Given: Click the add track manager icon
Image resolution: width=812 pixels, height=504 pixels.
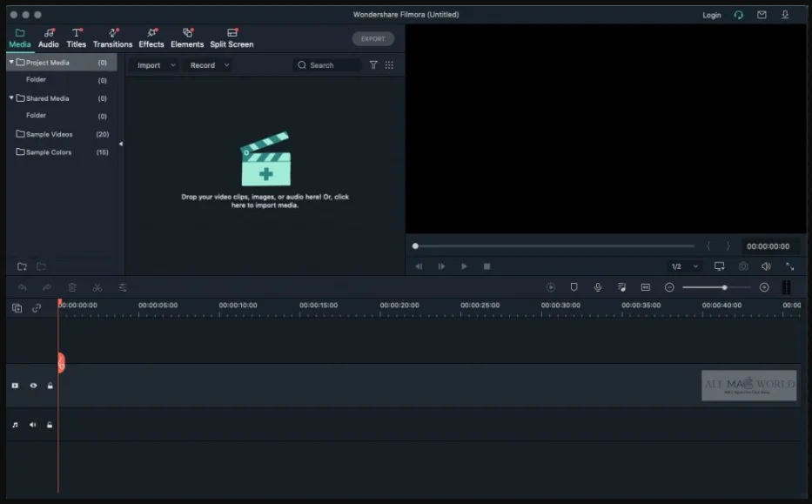Looking at the screenshot, I should pos(17,308).
